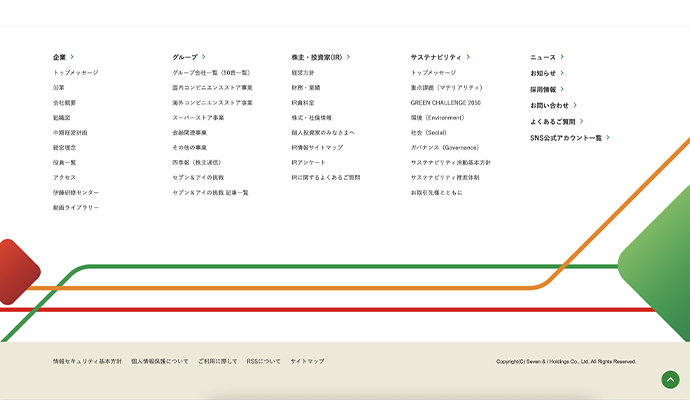Open ガバナンス (Governance) link
690x400 pixels.
444,147
